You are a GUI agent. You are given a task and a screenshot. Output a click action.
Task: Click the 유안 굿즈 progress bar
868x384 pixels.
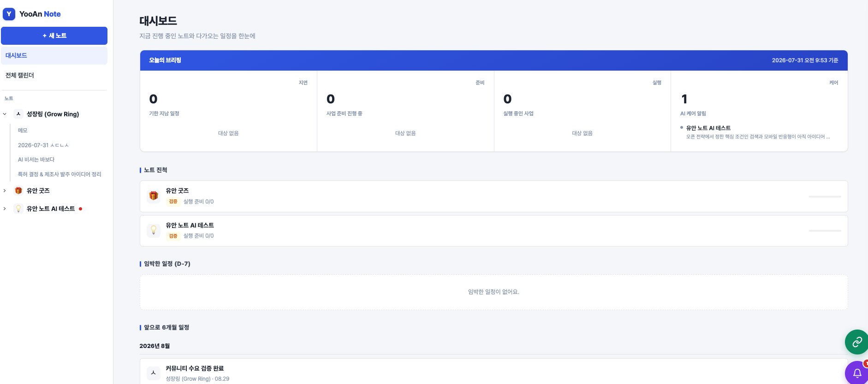(x=825, y=197)
